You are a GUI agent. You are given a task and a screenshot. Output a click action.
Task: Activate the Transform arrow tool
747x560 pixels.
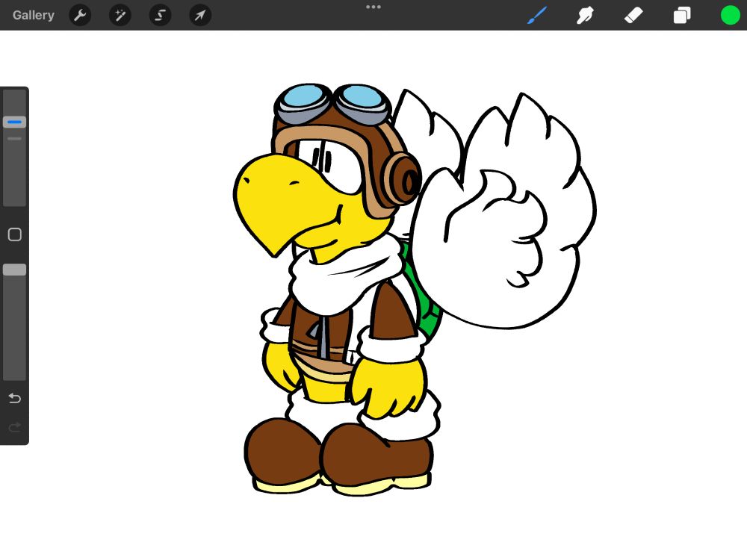tap(200, 15)
